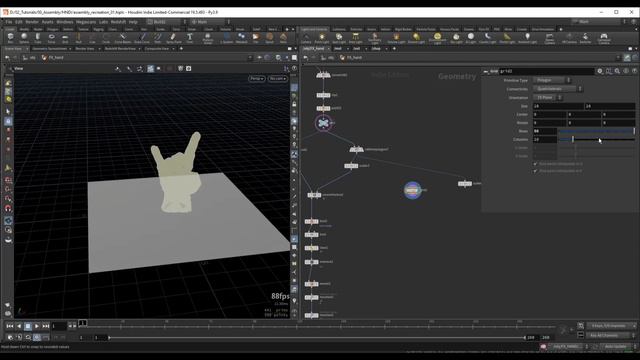Open the Edit menu
This screenshot has width=640, height=360.
[19, 22]
